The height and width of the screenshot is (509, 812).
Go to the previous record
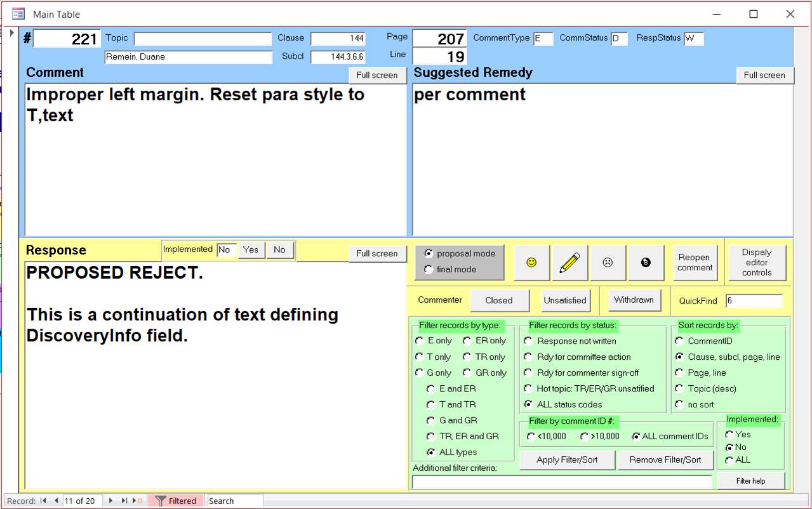[x=56, y=501]
